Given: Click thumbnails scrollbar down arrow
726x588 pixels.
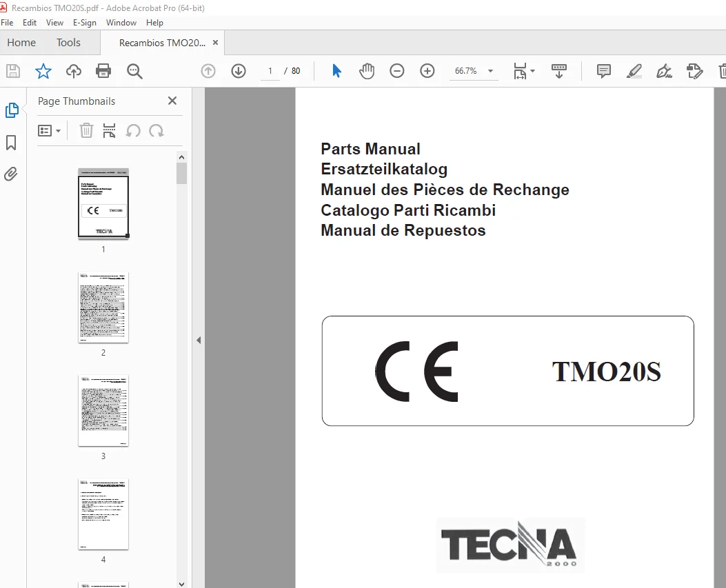Looking at the screenshot, I should [181, 584].
